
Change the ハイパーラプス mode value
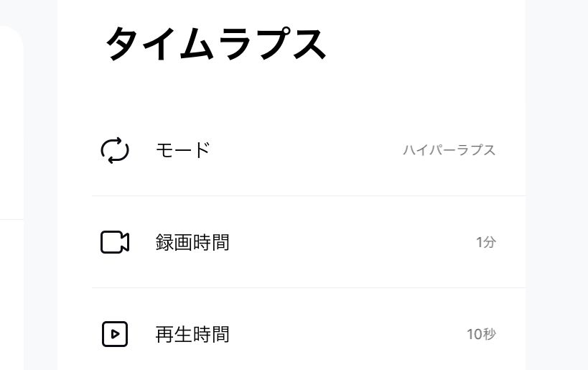449,150
